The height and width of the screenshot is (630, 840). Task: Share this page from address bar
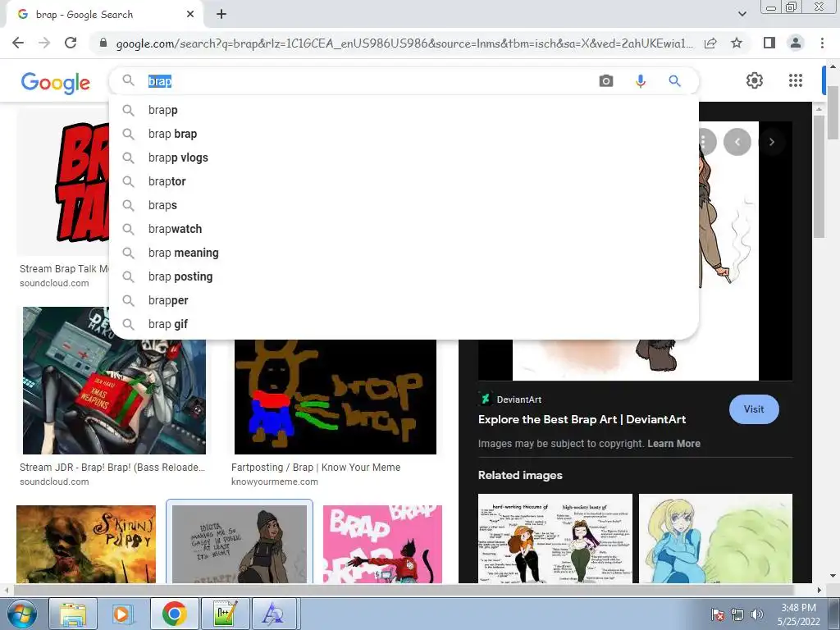click(710, 43)
